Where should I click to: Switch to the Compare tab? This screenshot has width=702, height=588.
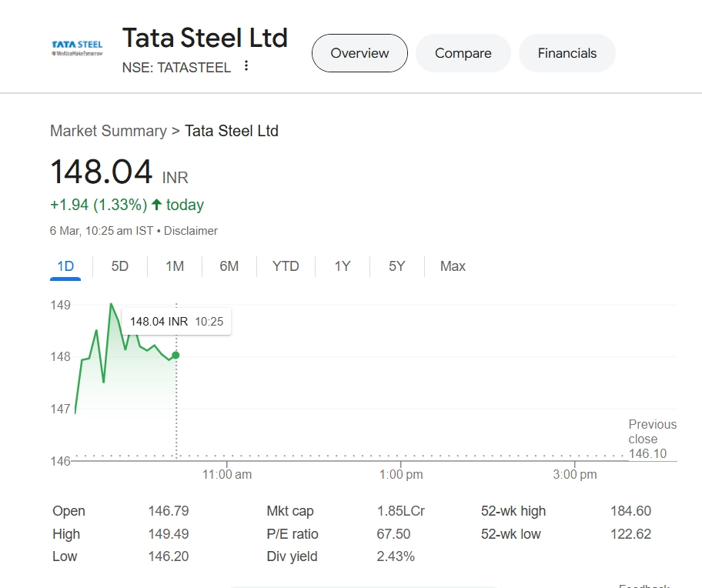pos(463,53)
